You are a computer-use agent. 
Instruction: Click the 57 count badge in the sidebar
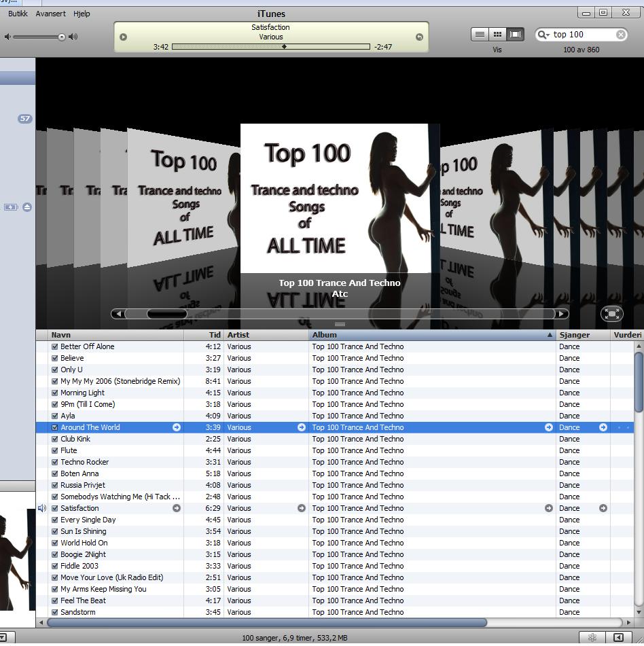click(24, 119)
